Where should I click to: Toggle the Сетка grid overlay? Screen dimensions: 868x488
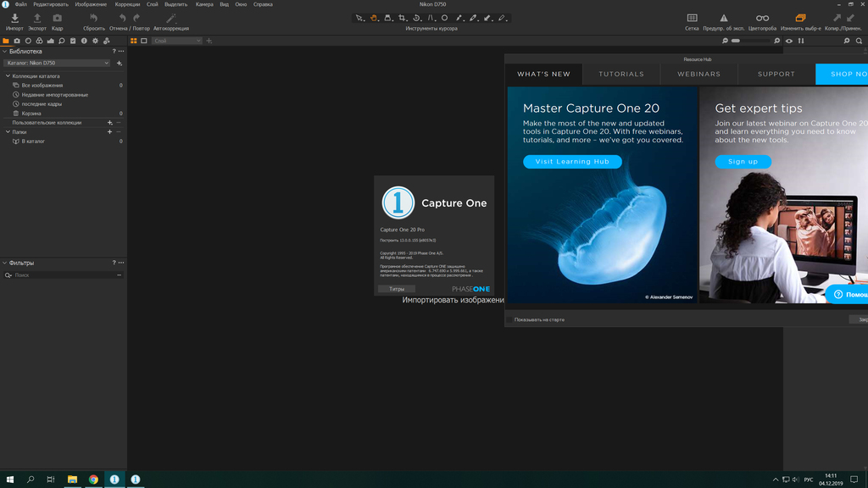click(692, 18)
